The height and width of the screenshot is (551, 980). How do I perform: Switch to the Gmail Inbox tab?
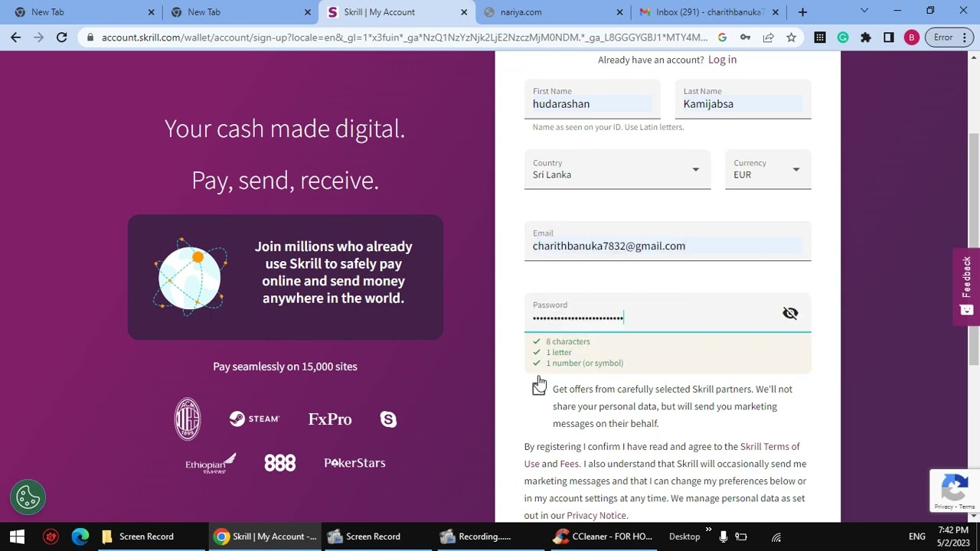[x=708, y=12]
